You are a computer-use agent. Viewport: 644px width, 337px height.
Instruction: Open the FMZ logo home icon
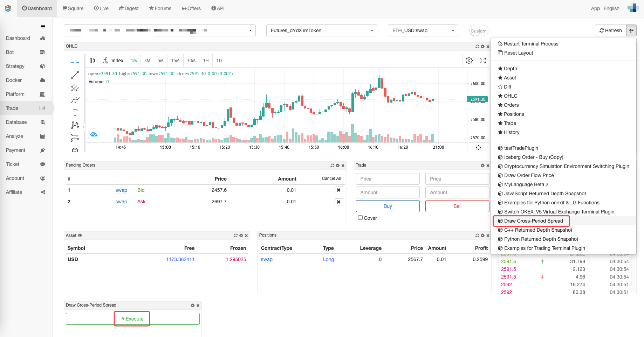point(8,8)
